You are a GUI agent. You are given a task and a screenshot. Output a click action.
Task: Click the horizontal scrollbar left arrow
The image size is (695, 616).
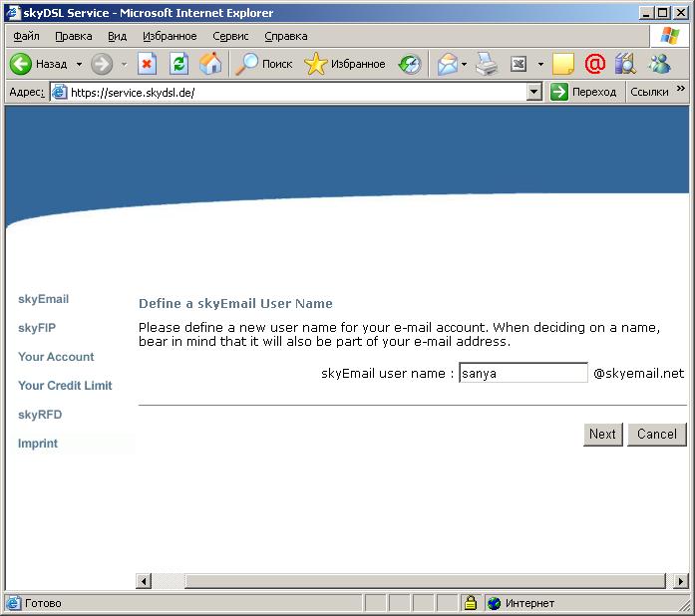point(144,580)
